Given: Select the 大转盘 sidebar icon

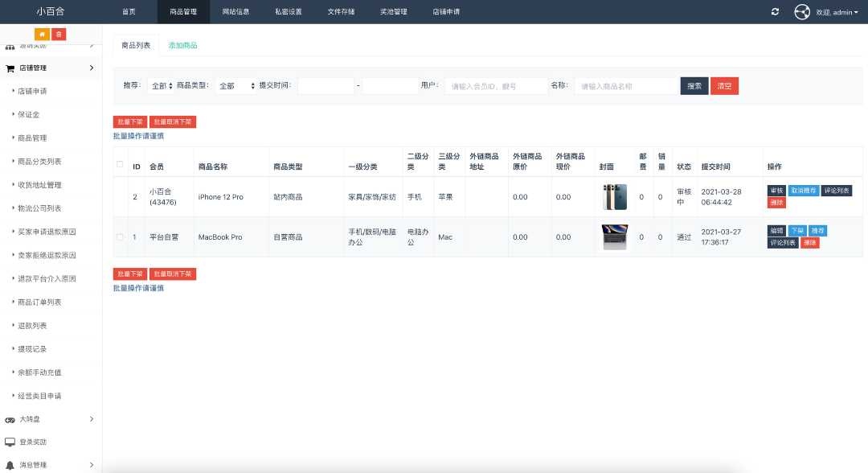Looking at the screenshot, I should 9,419.
